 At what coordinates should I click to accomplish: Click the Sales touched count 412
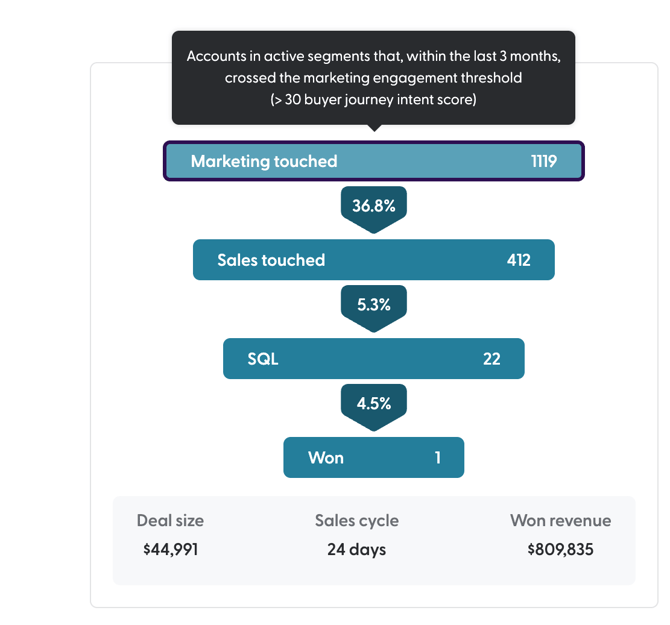518,260
